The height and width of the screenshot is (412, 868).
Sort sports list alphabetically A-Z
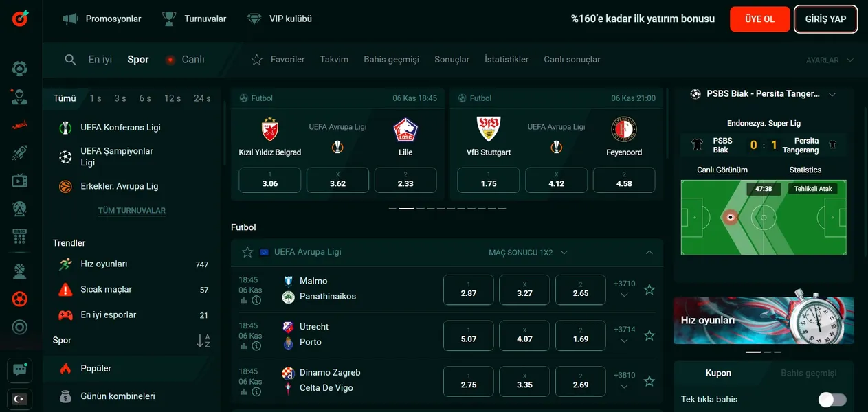[x=203, y=341]
